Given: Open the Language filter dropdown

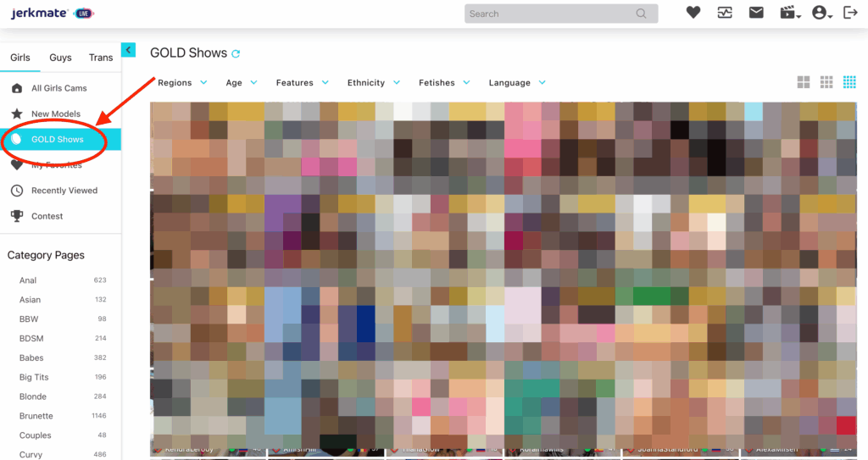Looking at the screenshot, I should click(x=516, y=83).
